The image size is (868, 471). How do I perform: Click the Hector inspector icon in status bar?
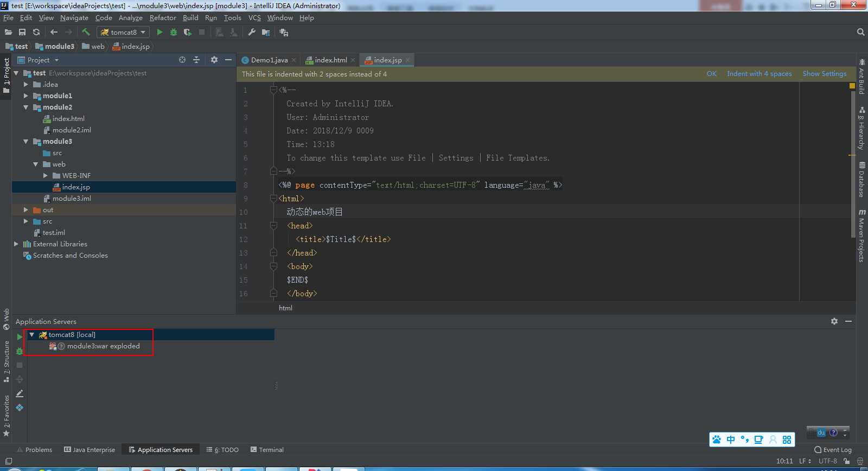[860, 461]
